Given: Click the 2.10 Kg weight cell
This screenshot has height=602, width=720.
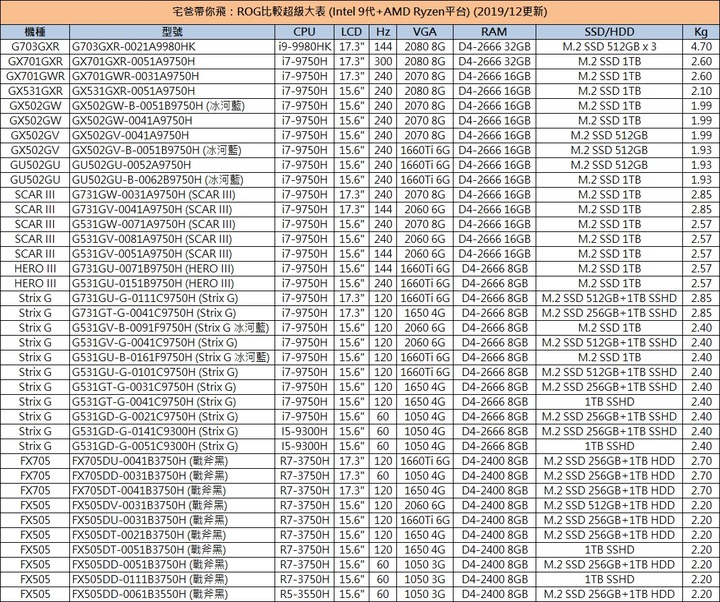Looking at the screenshot, I should 701,91.
